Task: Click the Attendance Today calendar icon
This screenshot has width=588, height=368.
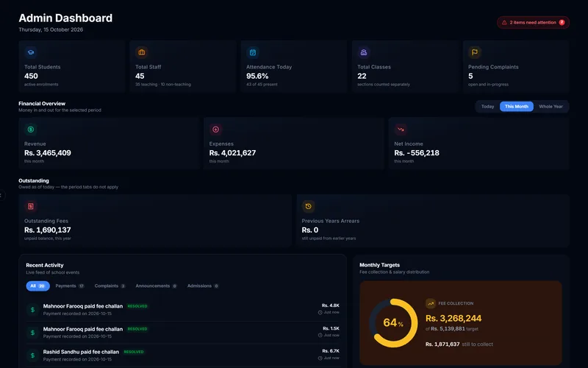Action: click(x=253, y=52)
